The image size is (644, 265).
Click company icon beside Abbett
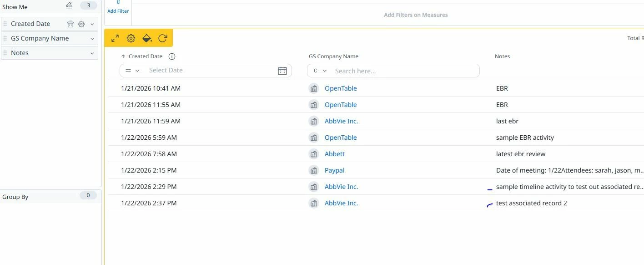click(x=313, y=154)
